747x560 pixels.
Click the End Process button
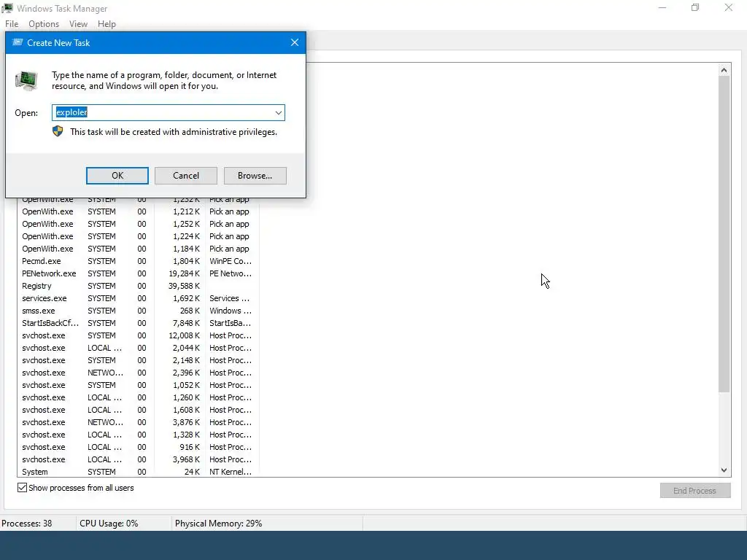click(694, 491)
